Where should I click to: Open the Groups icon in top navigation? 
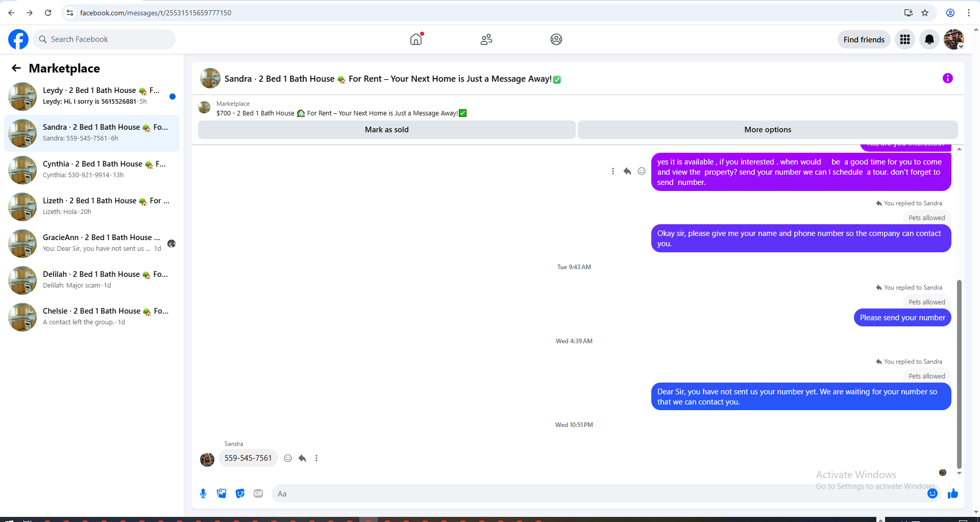coord(556,39)
